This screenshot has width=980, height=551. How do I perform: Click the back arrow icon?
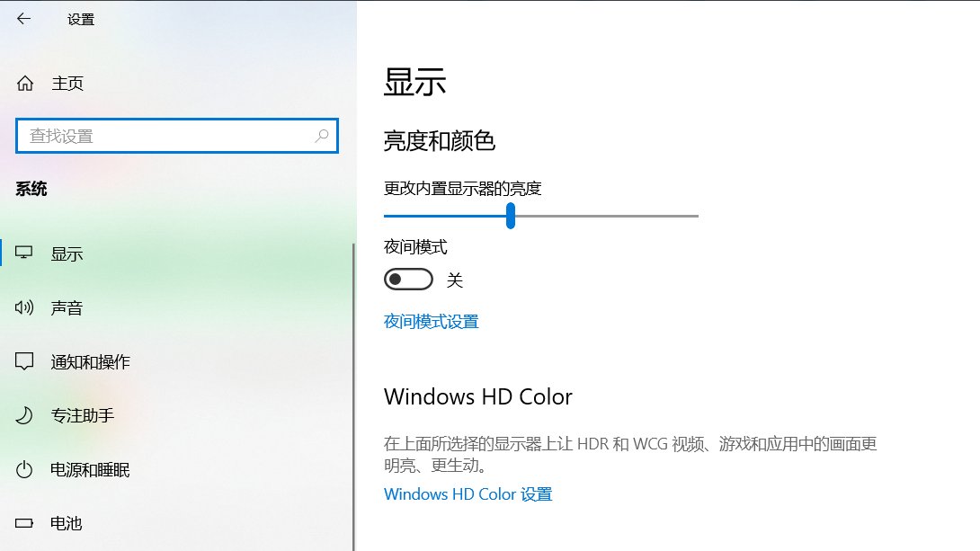point(23,19)
